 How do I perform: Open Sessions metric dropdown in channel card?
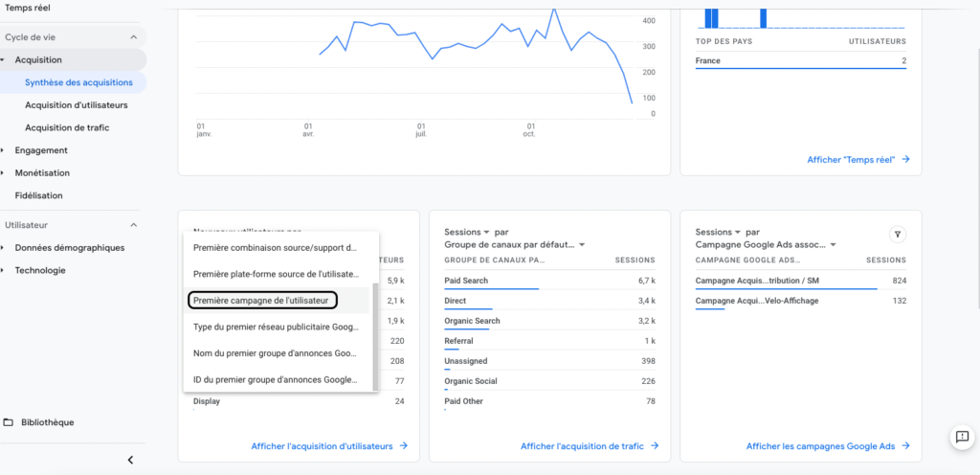pyautogui.click(x=486, y=232)
